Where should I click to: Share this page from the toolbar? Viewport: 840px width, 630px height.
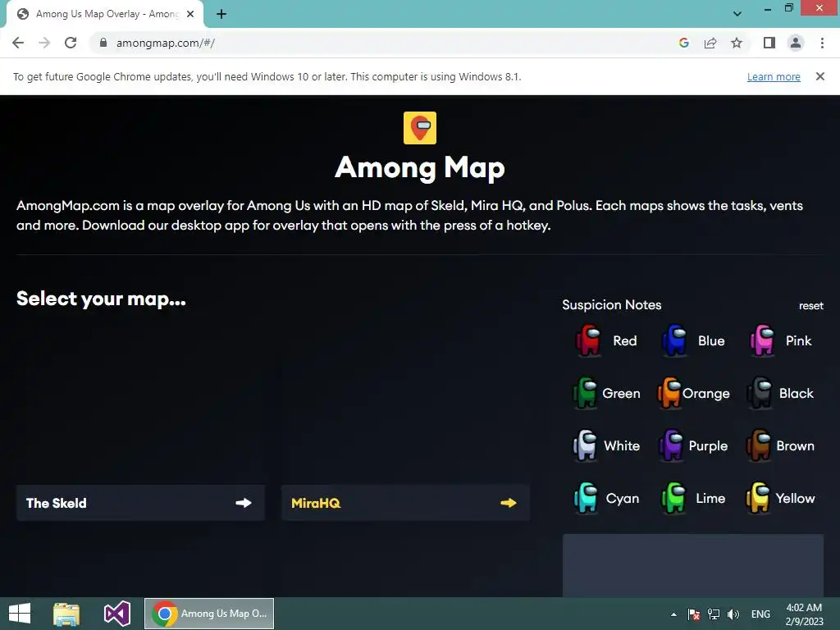tap(710, 43)
